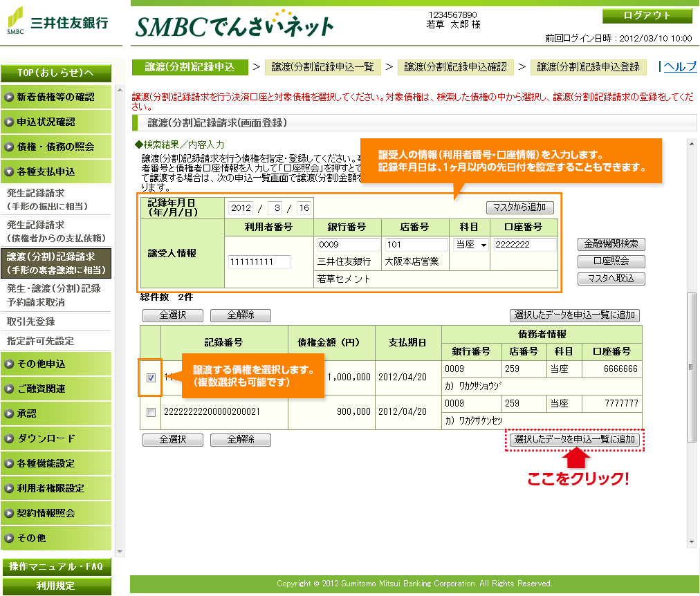Image resolution: width=700 pixels, height=596 pixels.
Task: Click upper 全解除 button above table
Action: 241,315
